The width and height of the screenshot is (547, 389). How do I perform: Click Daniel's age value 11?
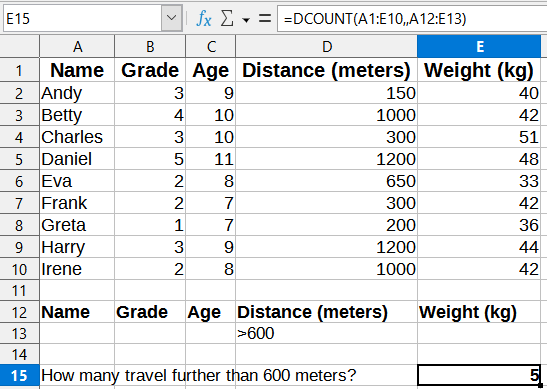pyautogui.click(x=211, y=159)
